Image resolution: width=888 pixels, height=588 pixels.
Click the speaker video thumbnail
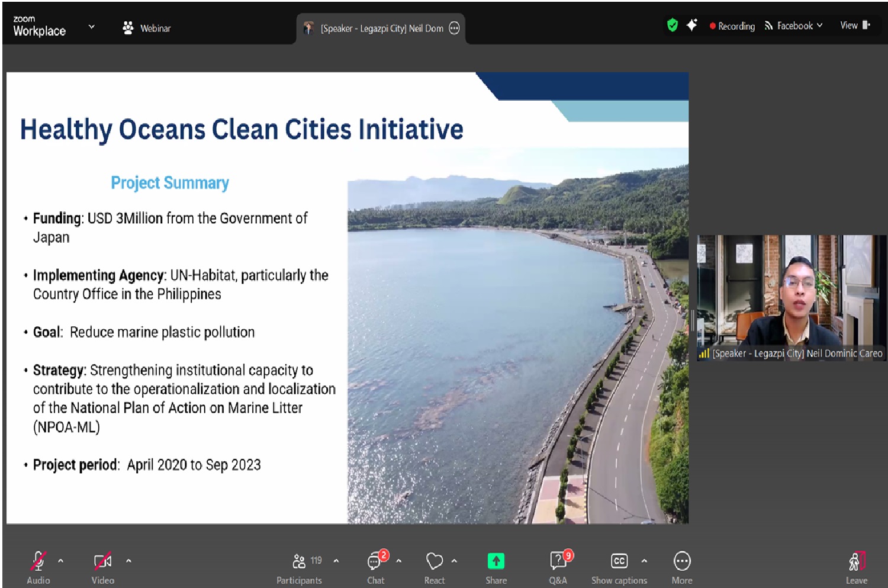791,297
